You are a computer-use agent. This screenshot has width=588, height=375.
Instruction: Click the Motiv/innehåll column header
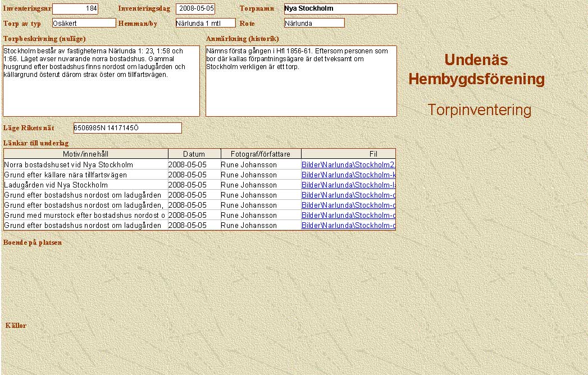tap(86, 154)
